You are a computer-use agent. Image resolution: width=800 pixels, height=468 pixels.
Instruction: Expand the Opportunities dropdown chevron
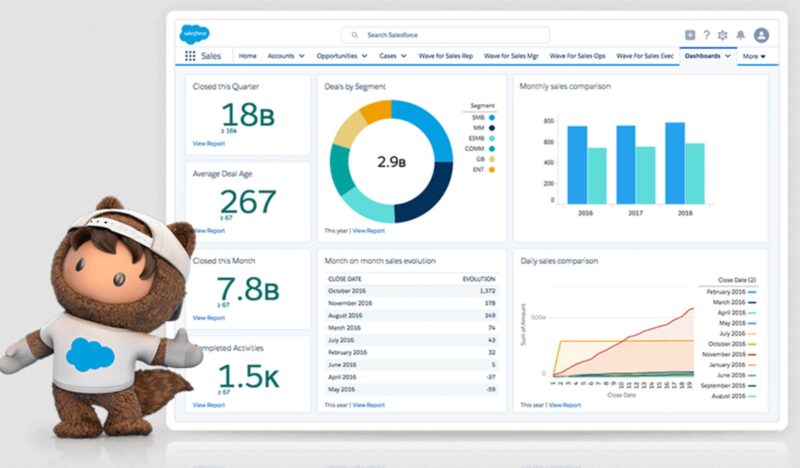(x=364, y=56)
